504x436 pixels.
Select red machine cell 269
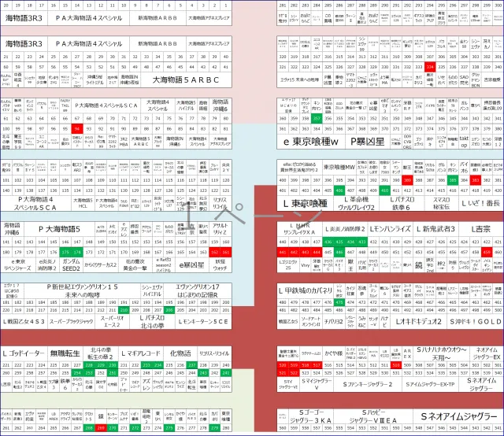[x=101, y=428]
